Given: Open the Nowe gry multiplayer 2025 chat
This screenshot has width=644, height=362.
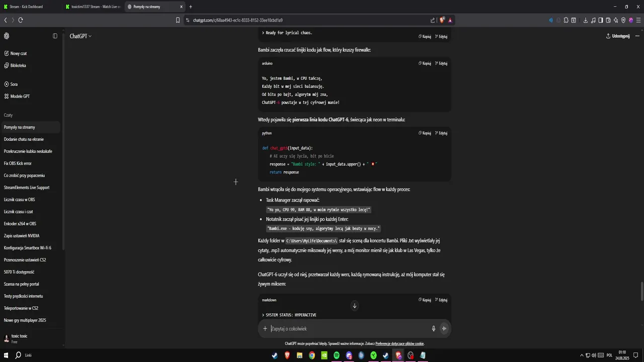Looking at the screenshot, I should coord(30,320).
